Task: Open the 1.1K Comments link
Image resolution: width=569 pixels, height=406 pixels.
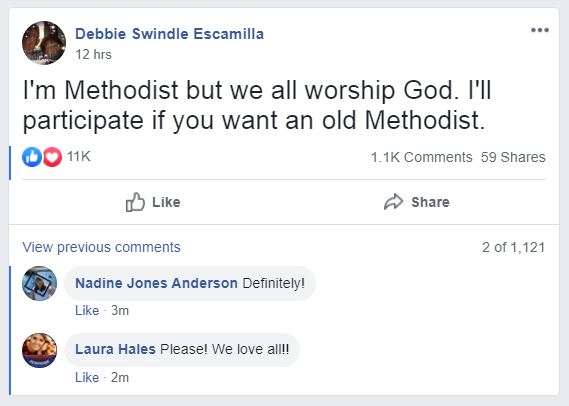Action: [x=421, y=157]
